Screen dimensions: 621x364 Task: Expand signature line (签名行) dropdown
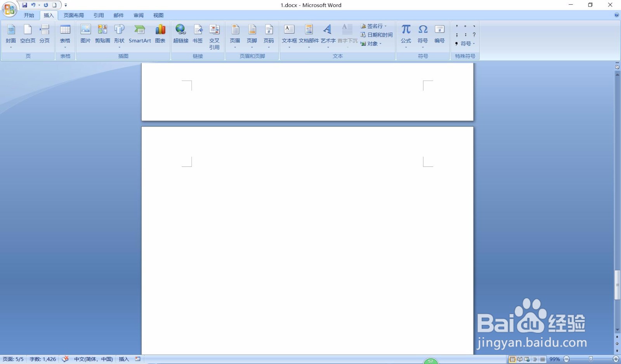[385, 26]
